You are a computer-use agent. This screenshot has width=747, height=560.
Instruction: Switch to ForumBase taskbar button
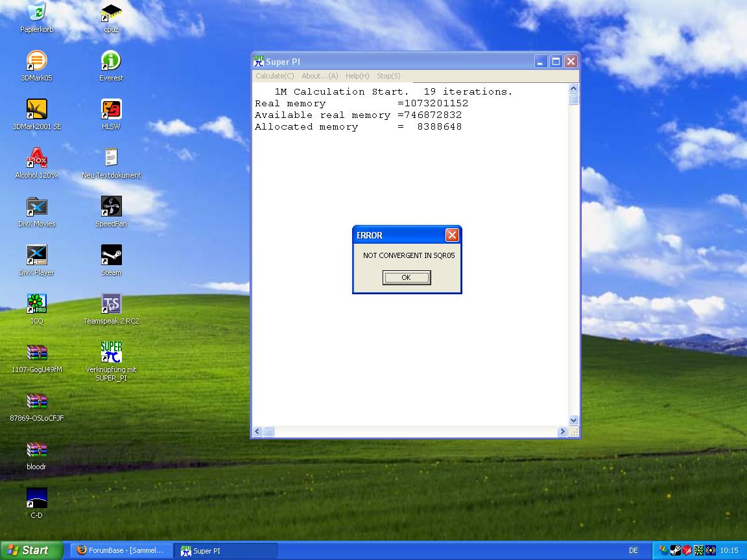tap(121, 550)
